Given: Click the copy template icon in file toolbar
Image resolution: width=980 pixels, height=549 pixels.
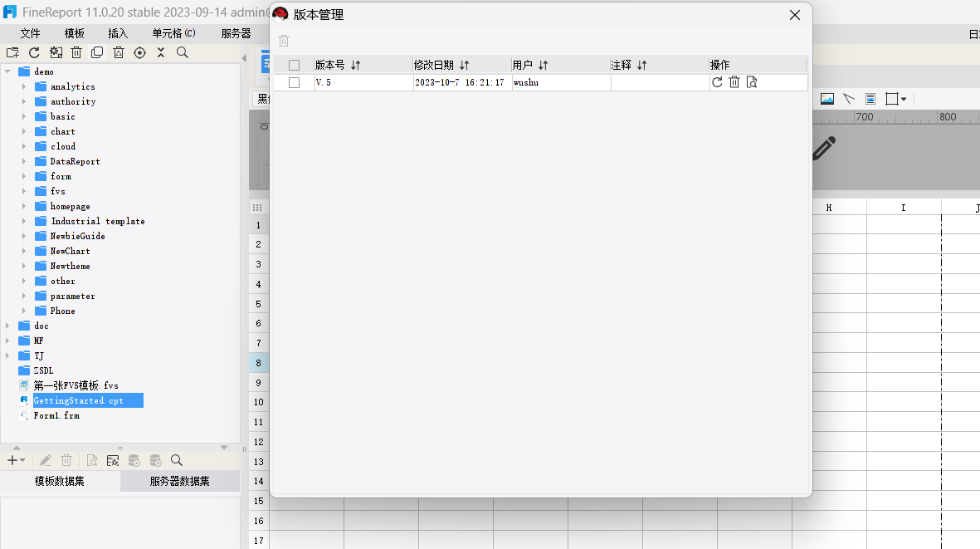Looking at the screenshot, I should click(x=97, y=52).
